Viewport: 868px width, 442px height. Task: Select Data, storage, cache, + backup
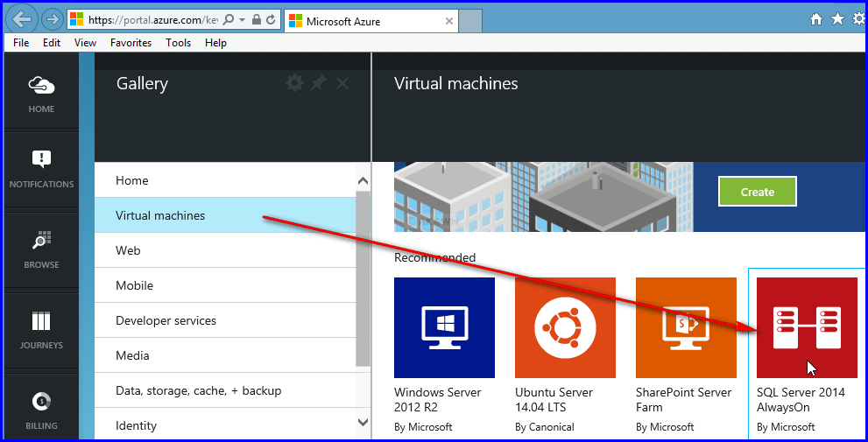pos(225,390)
